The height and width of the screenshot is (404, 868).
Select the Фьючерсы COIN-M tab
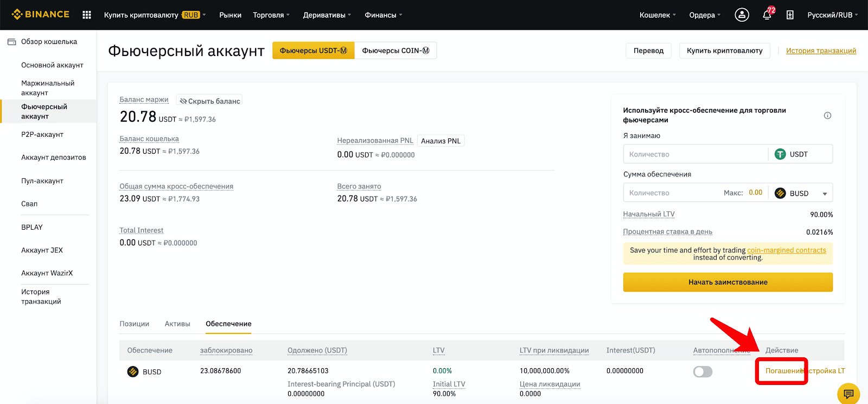coord(395,50)
